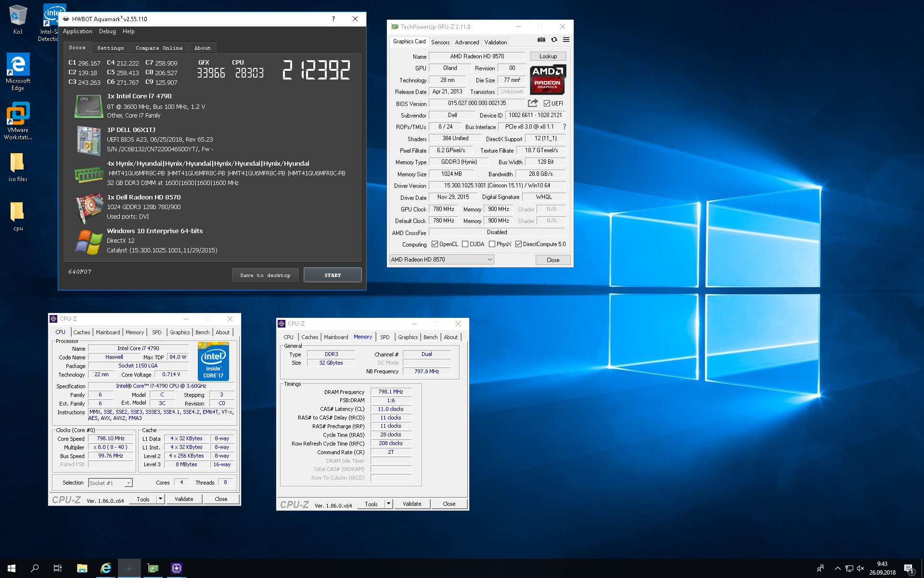
Task: Click the GPU Name field in GPU-Z
Action: [x=477, y=56]
